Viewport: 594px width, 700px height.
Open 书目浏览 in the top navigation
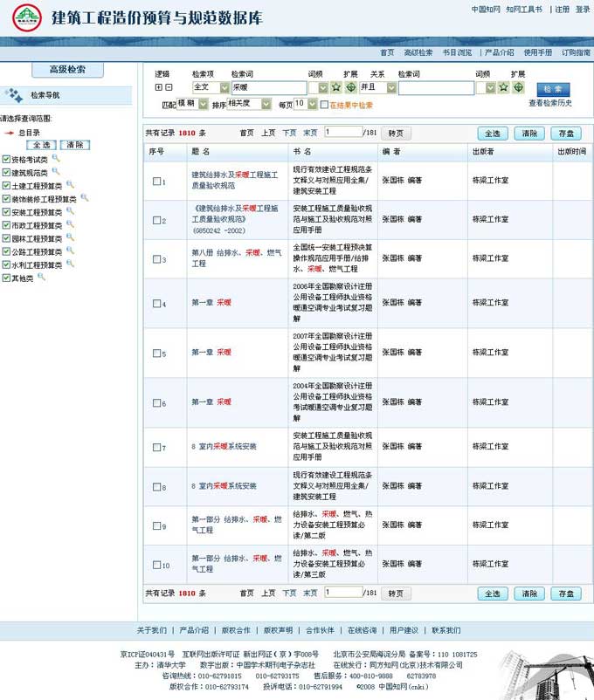tap(456, 52)
